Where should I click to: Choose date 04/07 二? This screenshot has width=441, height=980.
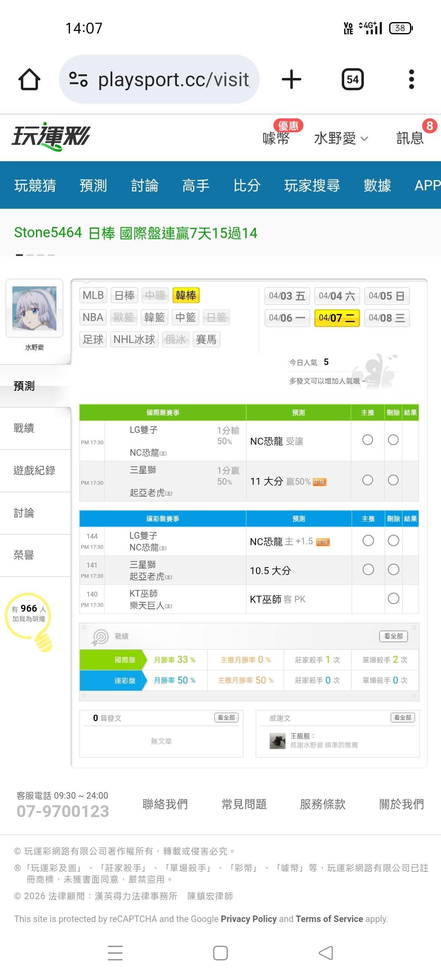point(337,318)
